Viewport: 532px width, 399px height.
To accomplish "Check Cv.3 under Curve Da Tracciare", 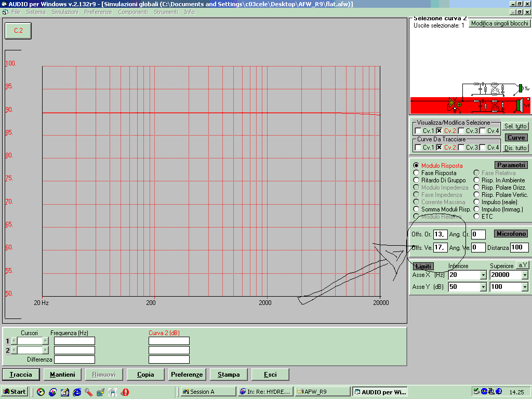I will (x=461, y=147).
